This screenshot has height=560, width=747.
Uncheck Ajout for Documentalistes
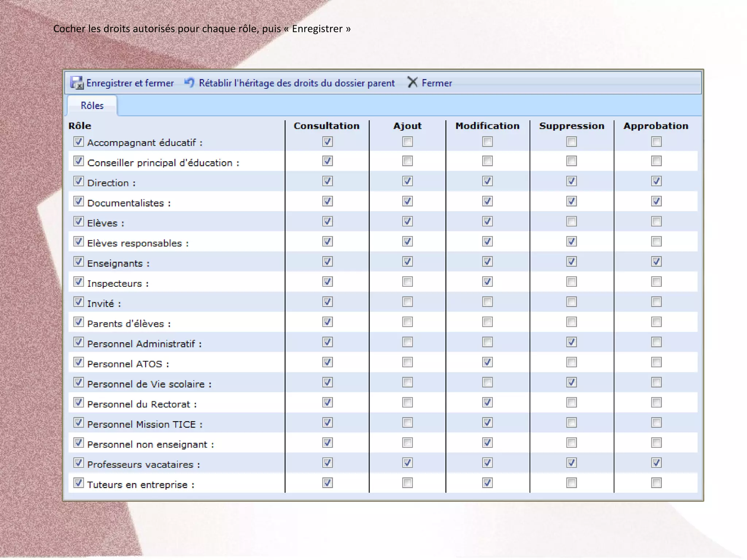click(407, 201)
